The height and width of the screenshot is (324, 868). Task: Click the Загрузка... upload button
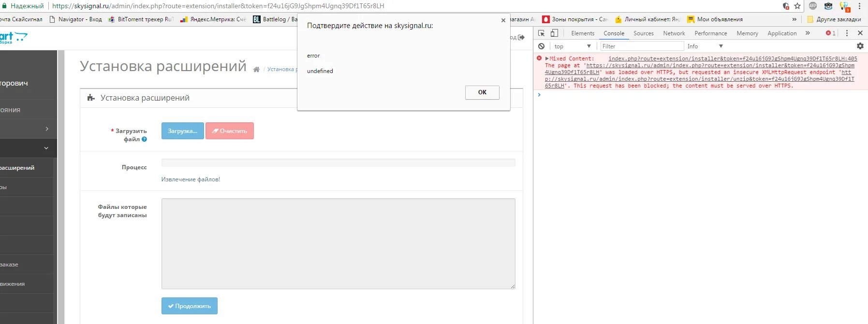pyautogui.click(x=182, y=131)
